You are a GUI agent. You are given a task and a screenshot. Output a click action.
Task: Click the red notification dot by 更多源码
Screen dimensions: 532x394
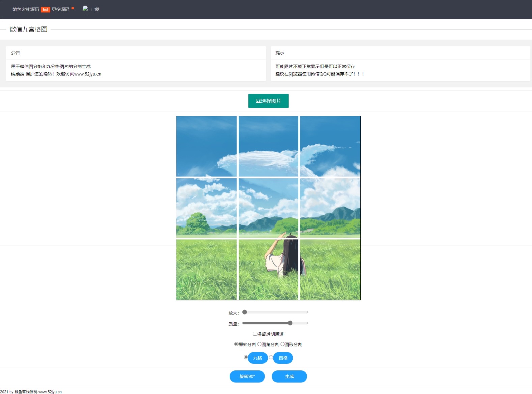click(x=73, y=8)
